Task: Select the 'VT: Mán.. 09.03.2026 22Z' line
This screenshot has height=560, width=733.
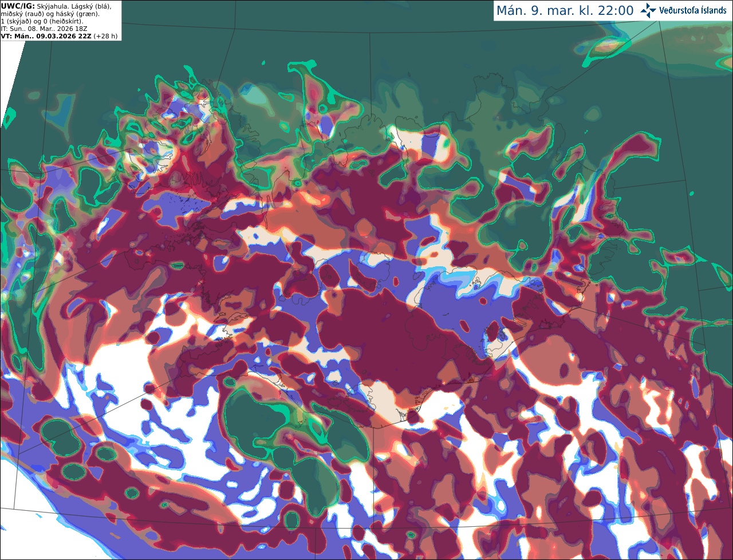Action: click(x=46, y=36)
